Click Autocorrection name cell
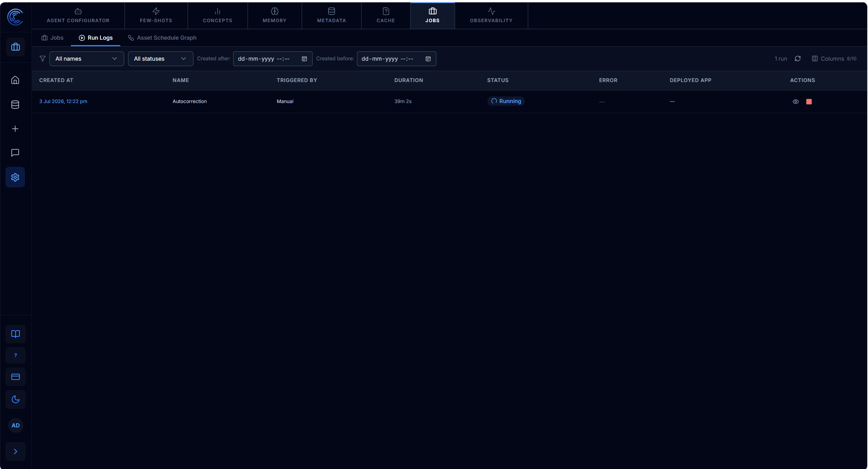The height and width of the screenshot is (469, 868). coord(190,101)
